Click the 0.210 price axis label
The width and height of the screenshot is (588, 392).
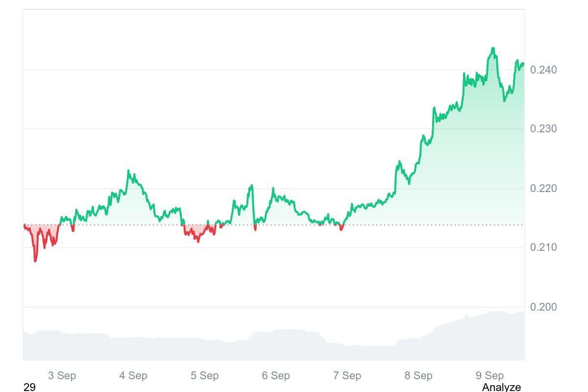[x=543, y=247]
